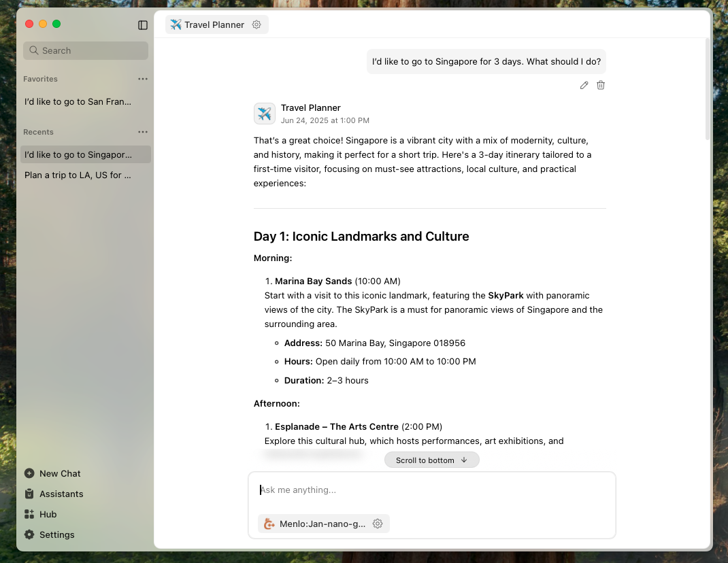Open the Assistants page
This screenshot has height=563, width=728.
click(x=61, y=494)
